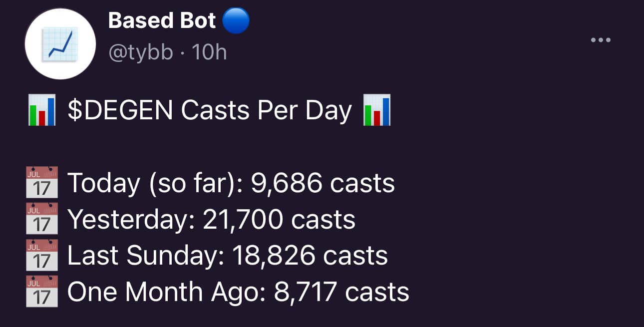
Task: Select the $DEGEN cashtag
Action: coord(120,110)
